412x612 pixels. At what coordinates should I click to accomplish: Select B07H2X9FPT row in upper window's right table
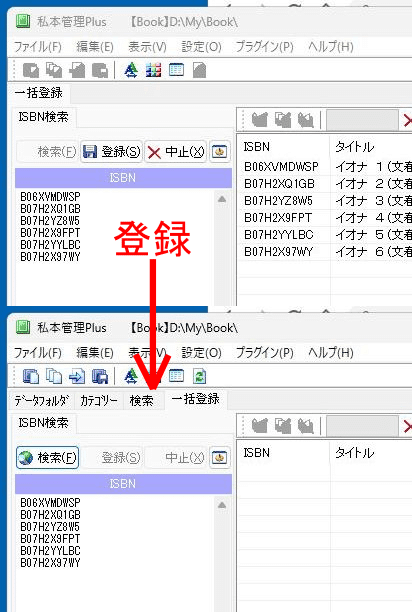pyautogui.click(x=325, y=218)
